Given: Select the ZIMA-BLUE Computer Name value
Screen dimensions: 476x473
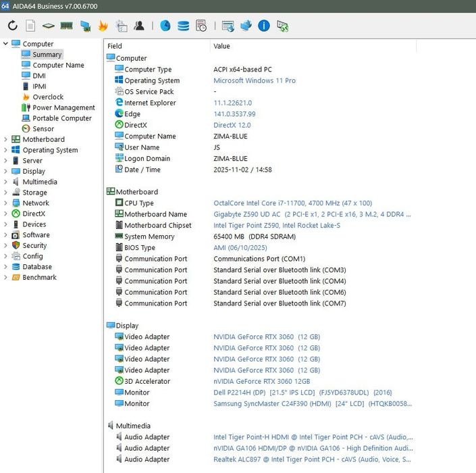Looking at the screenshot, I should 230,136.
